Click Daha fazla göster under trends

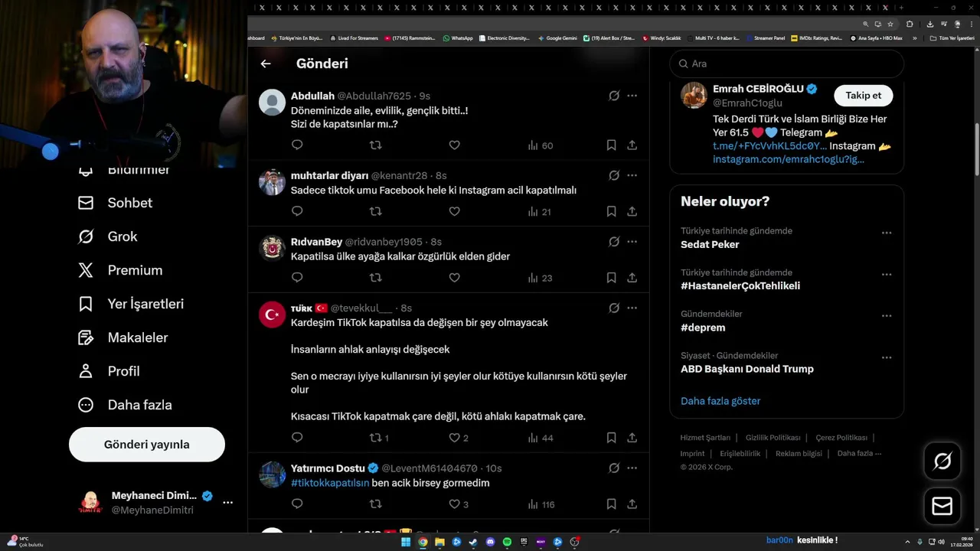tap(720, 401)
